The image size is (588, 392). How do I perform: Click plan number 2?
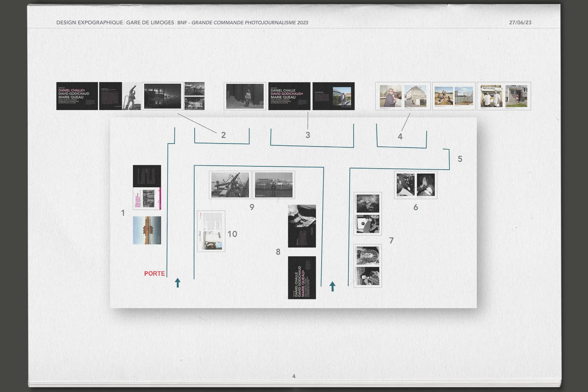[223, 135]
